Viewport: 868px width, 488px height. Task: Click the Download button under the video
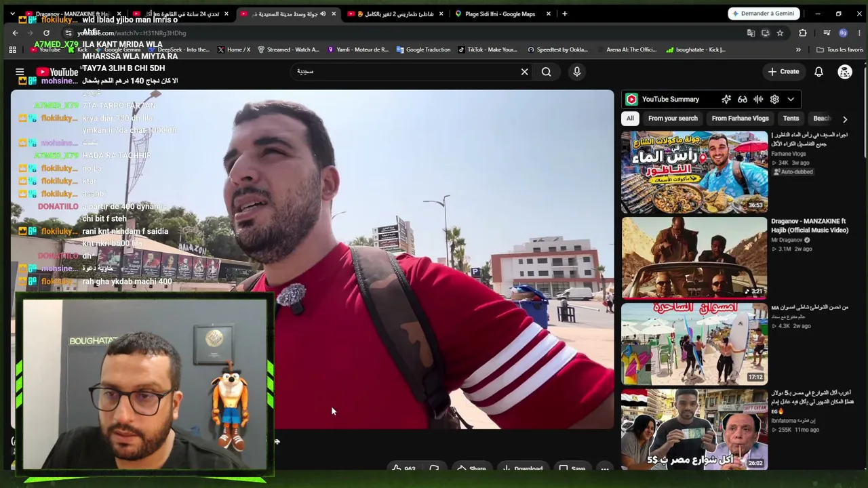[x=522, y=468]
